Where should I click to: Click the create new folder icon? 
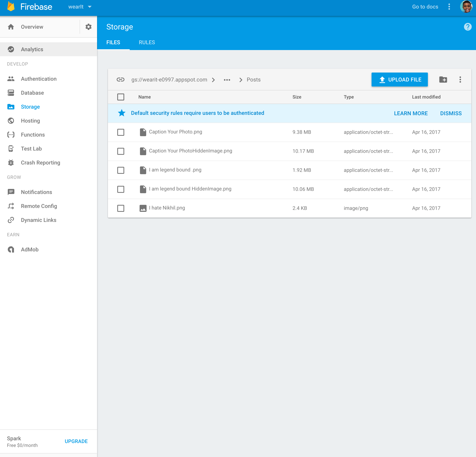click(443, 80)
